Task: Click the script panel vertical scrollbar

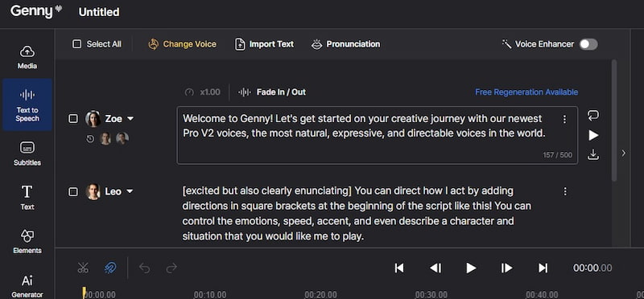Action: [x=614, y=121]
